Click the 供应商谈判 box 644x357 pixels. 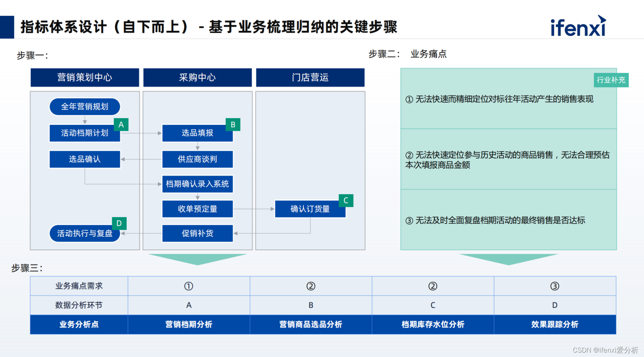pos(197,159)
